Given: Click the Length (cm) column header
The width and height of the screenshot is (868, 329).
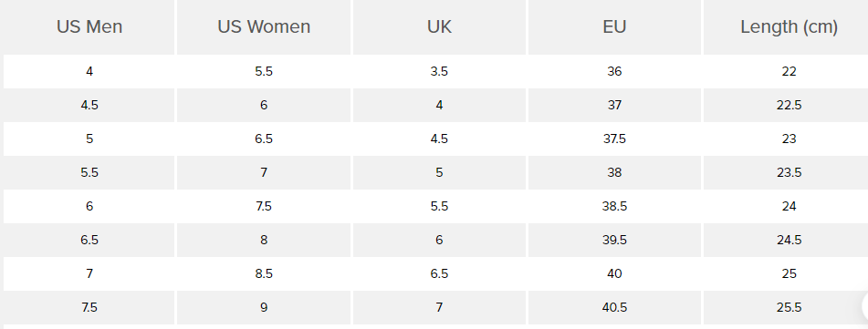Looking at the screenshot, I should point(789,26).
